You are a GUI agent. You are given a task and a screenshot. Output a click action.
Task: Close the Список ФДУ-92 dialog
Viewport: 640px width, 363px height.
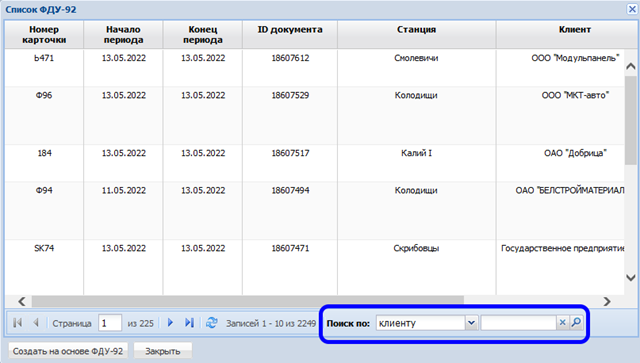click(632, 9)
